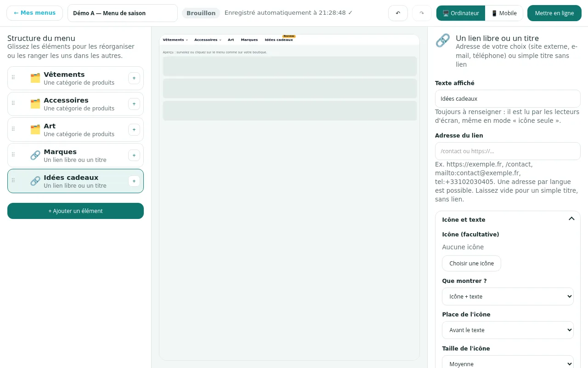Click the redo arrow button
This screenshot has width=588, height=368.
pos(422,13)
